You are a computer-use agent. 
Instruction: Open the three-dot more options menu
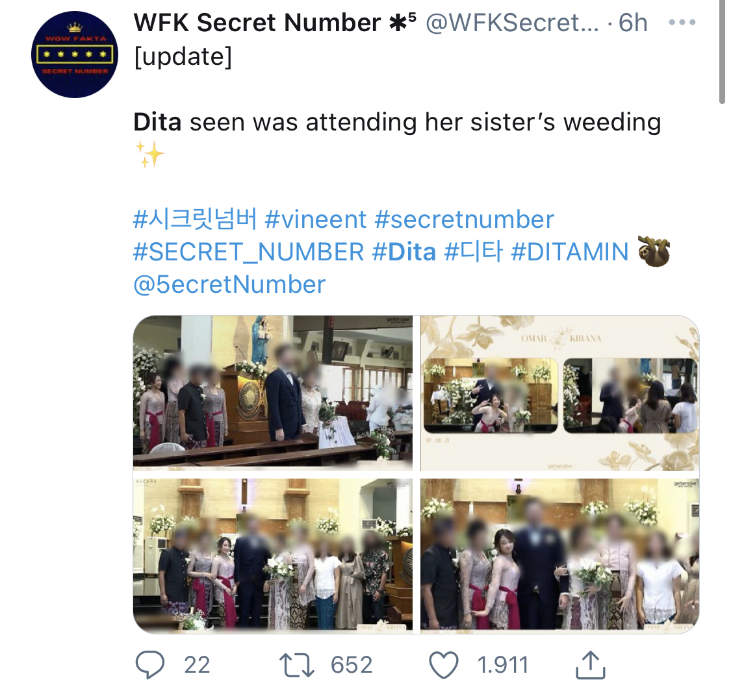682,22
